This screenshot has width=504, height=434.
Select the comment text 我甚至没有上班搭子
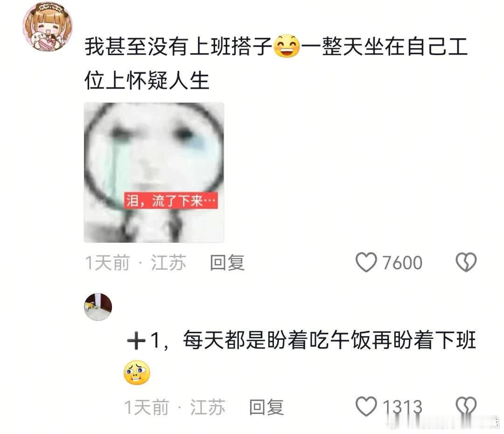tap(178, 46)
